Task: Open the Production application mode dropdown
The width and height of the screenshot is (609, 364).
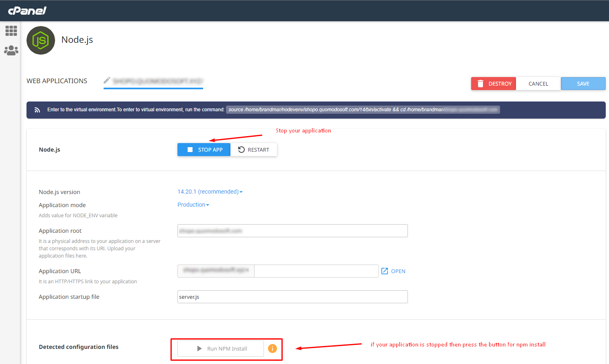Action: [x=193, y=205]
